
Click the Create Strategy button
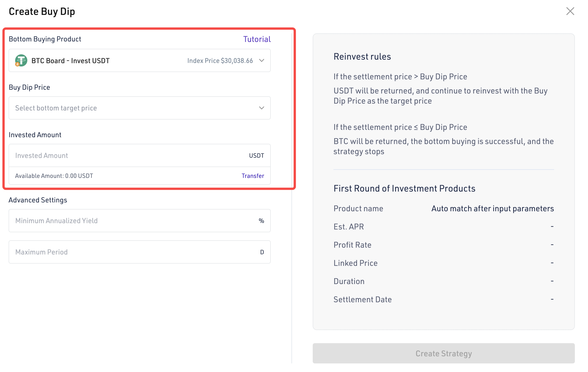point(444,353)
